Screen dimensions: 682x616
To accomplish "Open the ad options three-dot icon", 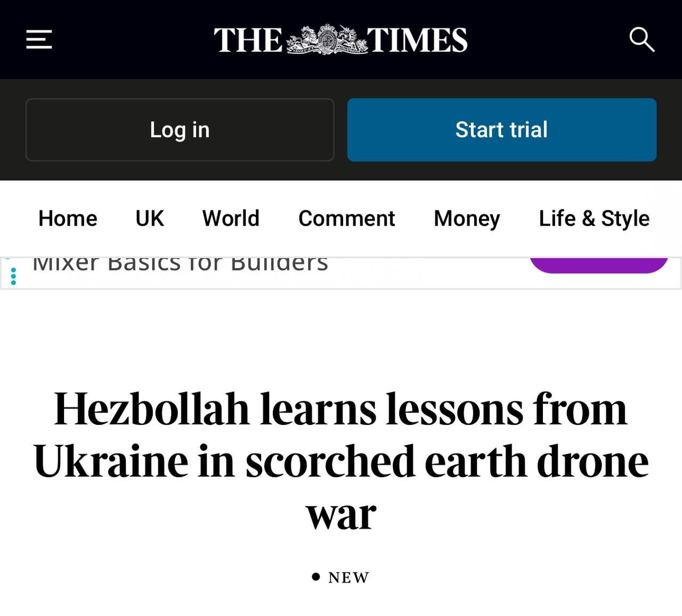I will (x=14, y=276).
